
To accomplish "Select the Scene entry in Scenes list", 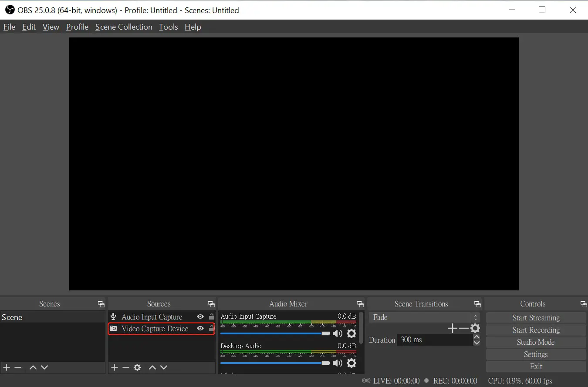I will pos(12,317).
